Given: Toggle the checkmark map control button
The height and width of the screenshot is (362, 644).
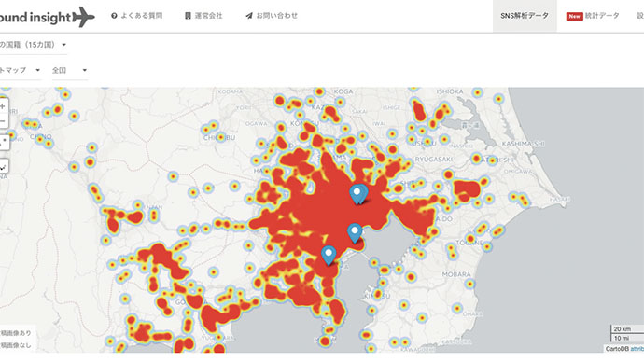Looking at the screenshot, I should pyautogui.click(x=4, y=166).
